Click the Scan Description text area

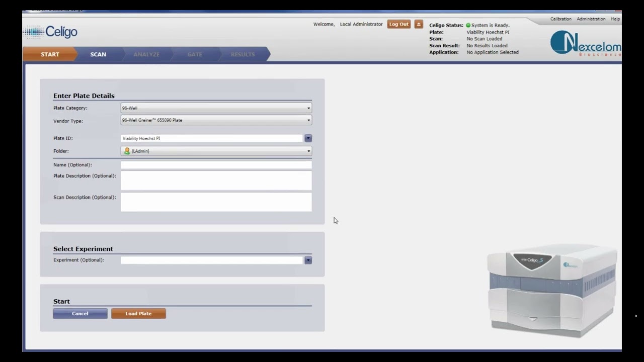coord(216,202)
